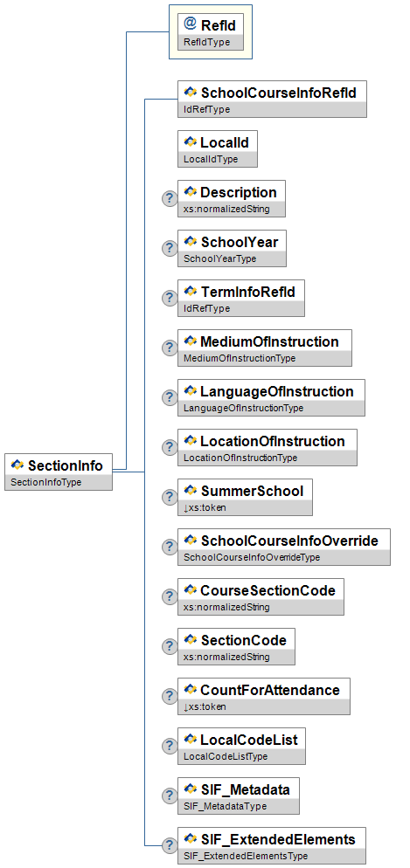The width and height of the screenshot is (410, 868).
Task: Click the SectionCode element box
Action: click(237, 646)
